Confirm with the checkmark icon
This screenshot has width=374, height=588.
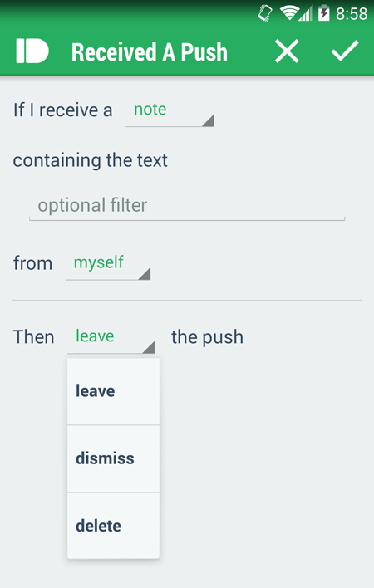click(x=345, y=51)
